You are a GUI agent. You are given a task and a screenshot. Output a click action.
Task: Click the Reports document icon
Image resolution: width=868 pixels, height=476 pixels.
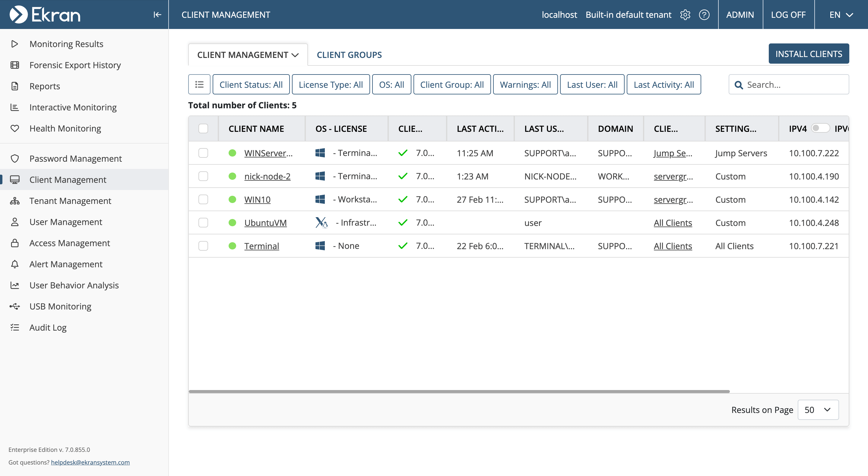coord(14,86)
